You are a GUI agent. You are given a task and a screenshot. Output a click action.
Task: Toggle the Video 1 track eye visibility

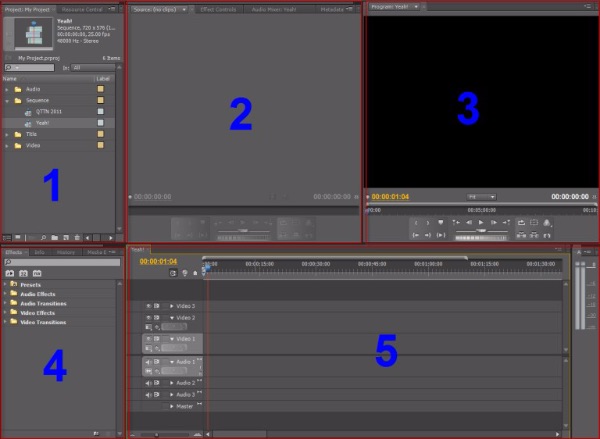click(150, 339)
